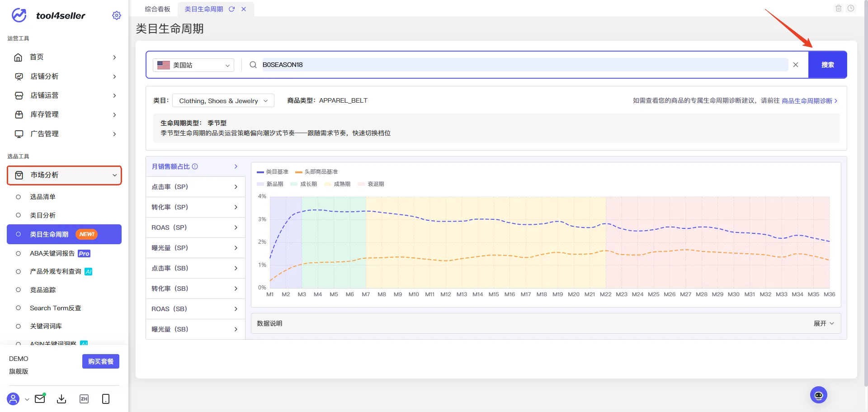
Task: Click the trash icon at top right
Action: (x=839, y=8)
